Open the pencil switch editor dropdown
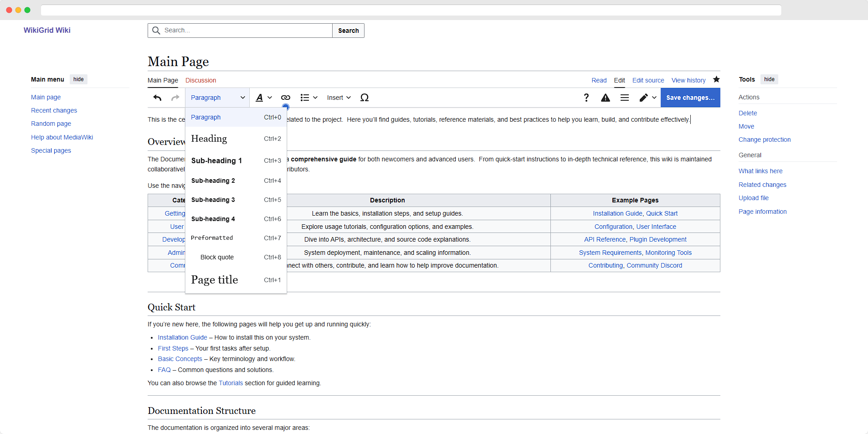Screen dimensions: 868x434 (647, 98)
